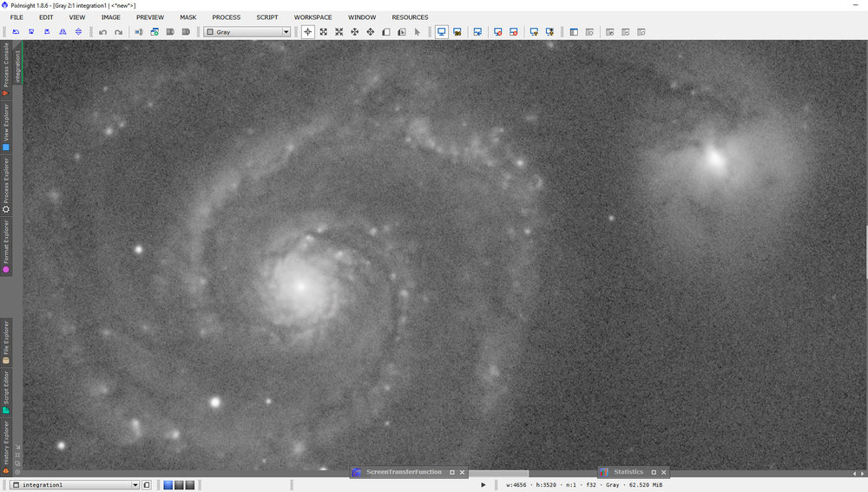Viewport: 868px width, 492px height.
Task: Open the File Explorer side tab
Action: [6, 342]
